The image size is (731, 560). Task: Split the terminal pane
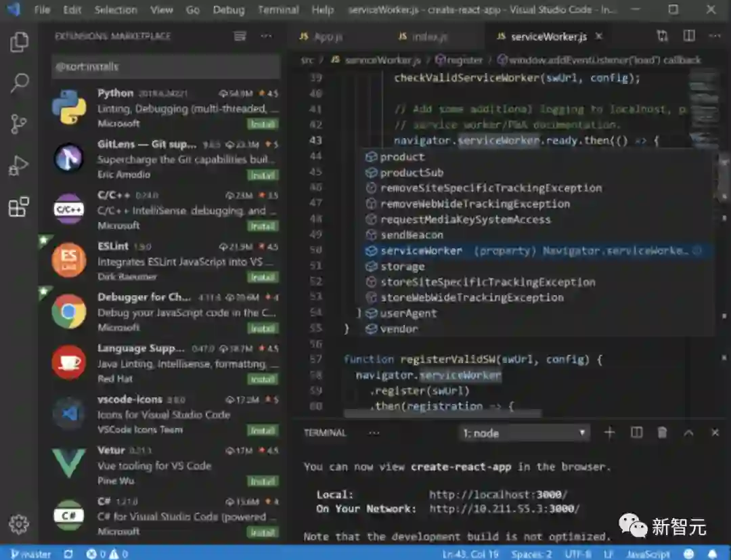point(636,433)
